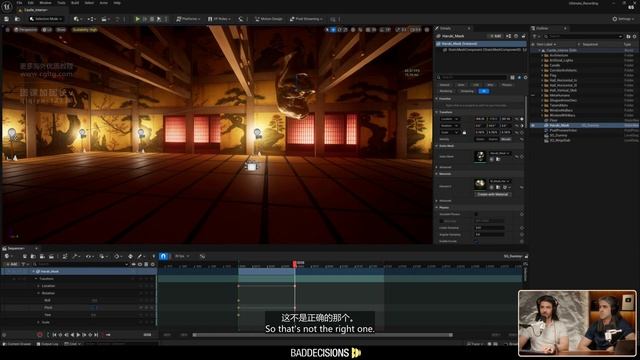Image resolution: width=640 pixels, height=360 pixels.
Task: Select the Rendering filter in Details panel
Action: 446,91
